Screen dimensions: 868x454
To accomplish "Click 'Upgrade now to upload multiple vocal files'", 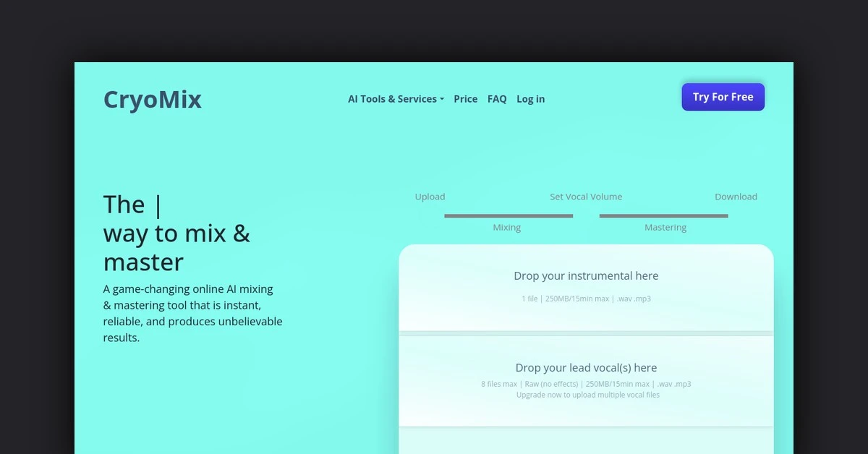I will coord(587,395).
